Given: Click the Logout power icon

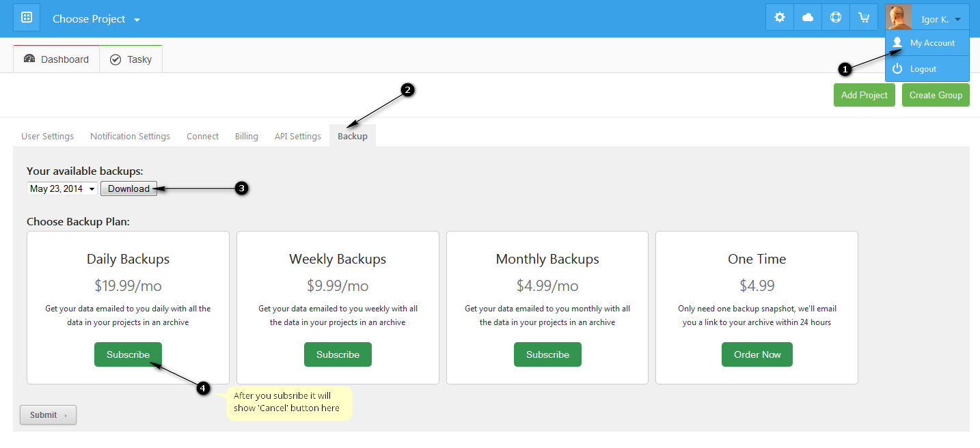Looking at the screenshot, I should tap(897, 68).
